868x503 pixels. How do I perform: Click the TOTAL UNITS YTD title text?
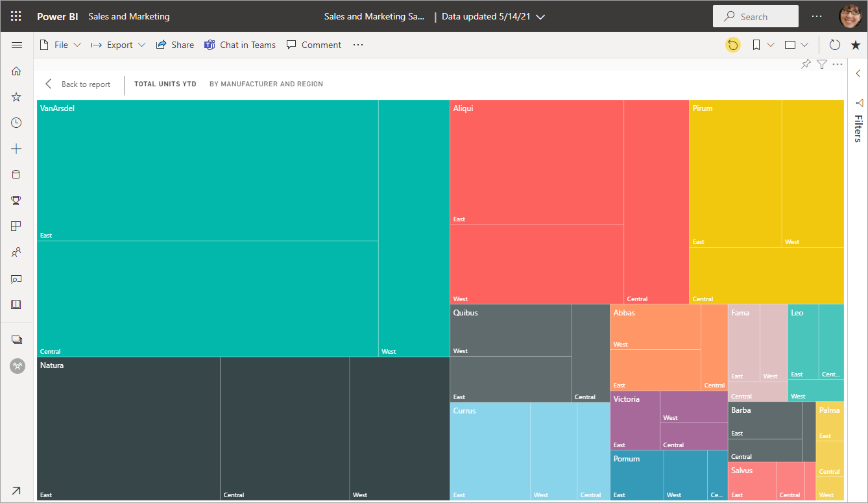pyautogui.click(x=165, y=84)
